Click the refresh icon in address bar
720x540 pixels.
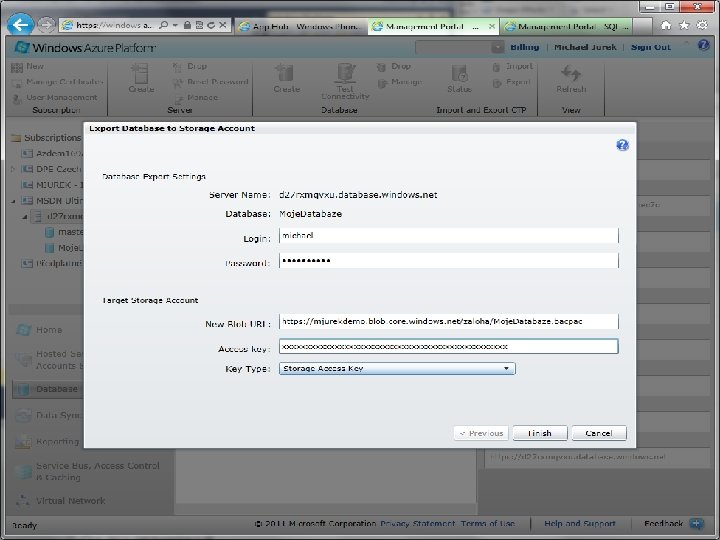coord(211,25)
